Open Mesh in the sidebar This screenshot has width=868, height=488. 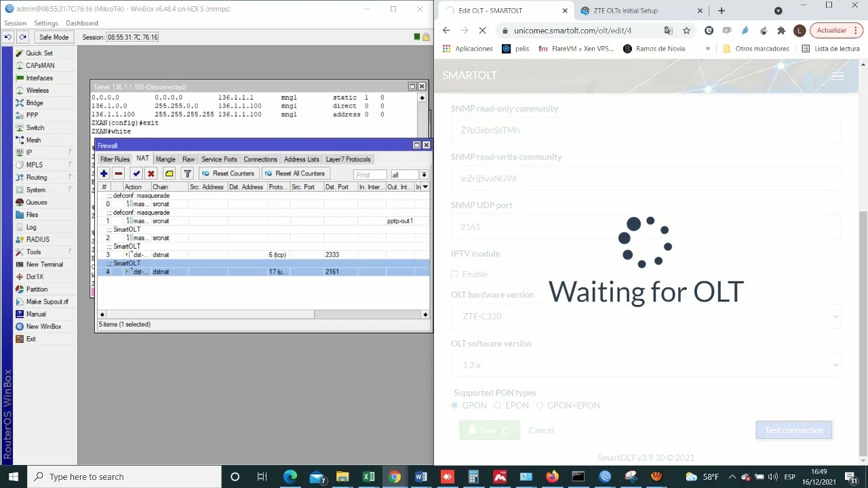pos(33,140)
